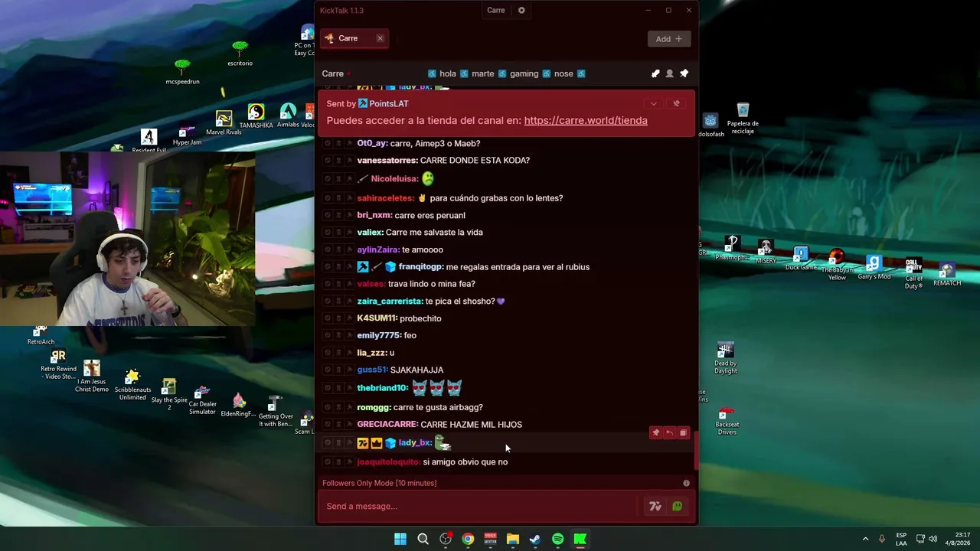This screenshot has width=980, height=551.
Task: Open the streamer info icon in chat header
Action: (x=655, y=73)
